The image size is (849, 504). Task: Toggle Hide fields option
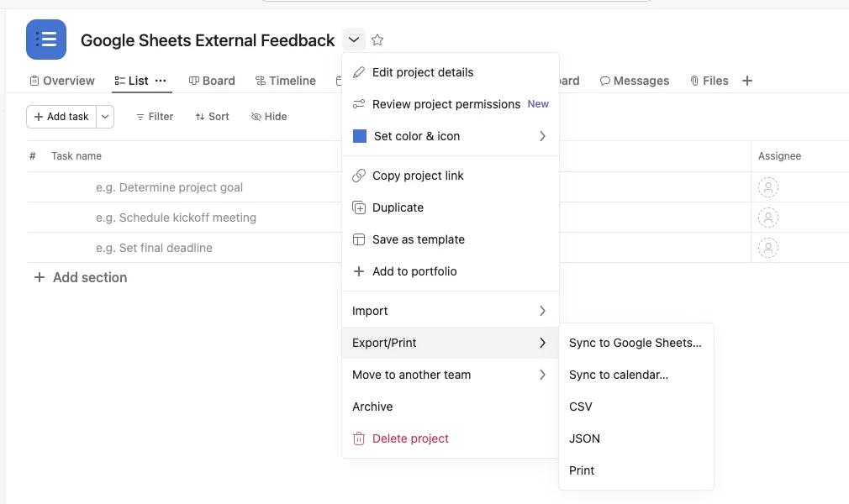coord(269,117)
